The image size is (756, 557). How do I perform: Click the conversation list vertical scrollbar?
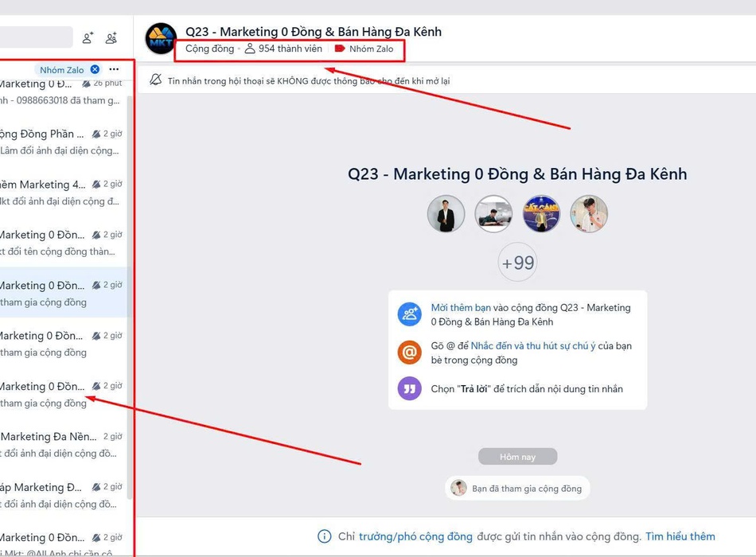pyautogui.click(x=130, y=239)
